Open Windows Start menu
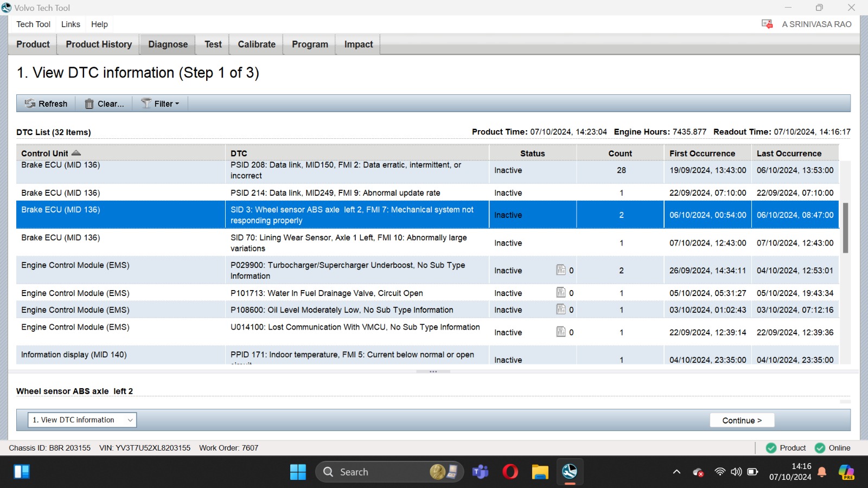Image resolution: width=868 pixels, height=488 pixels. (x=298, y=472)
